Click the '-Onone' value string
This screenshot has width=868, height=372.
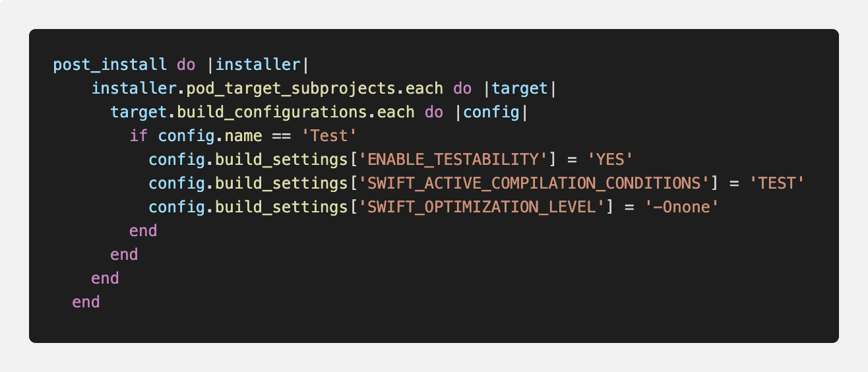[x=681, y=207]
